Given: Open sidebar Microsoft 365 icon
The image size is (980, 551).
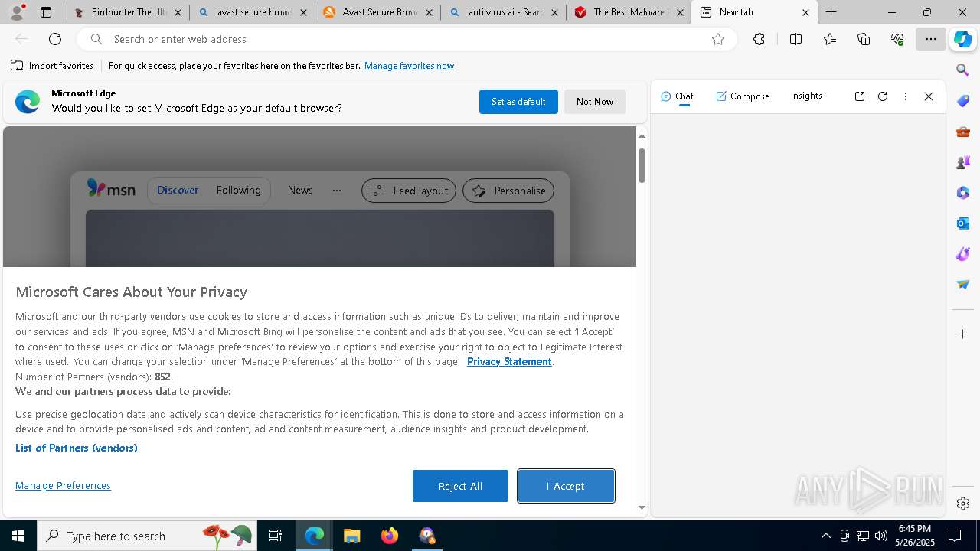Looking at the screenshot, I should tap(963, 193).
